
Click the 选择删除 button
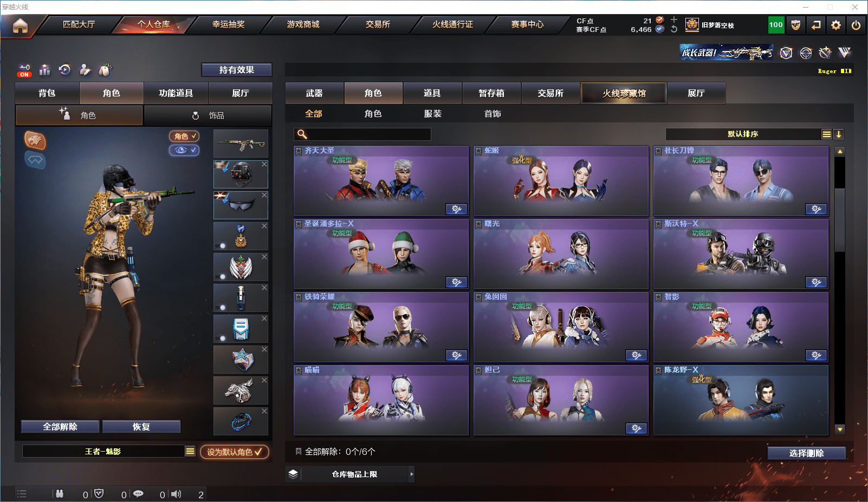(x=807, y=453)
